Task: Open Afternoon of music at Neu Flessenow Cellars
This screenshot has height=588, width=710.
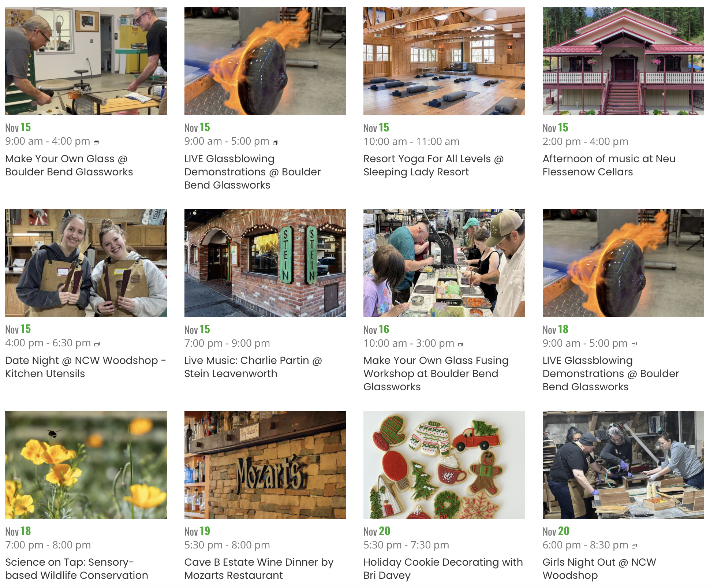Action: coord(609,165)
